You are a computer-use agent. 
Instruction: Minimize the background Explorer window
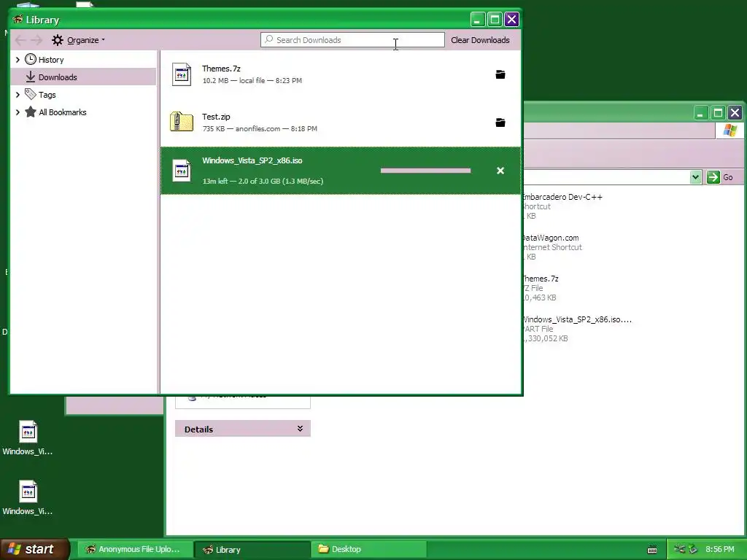pos(700,113)
